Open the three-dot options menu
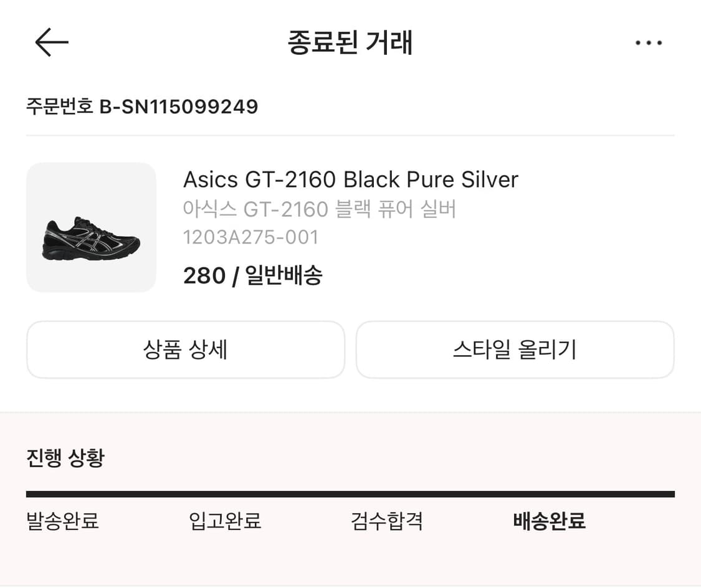Viewport: 701px width, 588px height. (x=649, y=42)
